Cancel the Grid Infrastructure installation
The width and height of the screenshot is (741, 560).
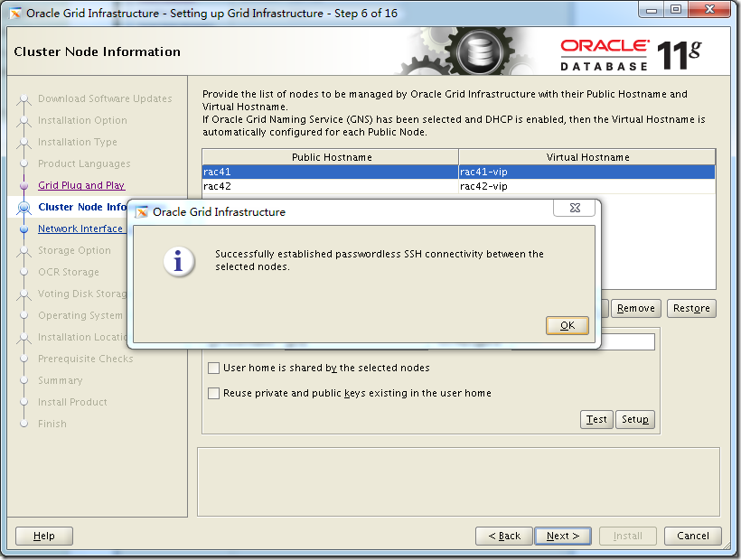693,536
